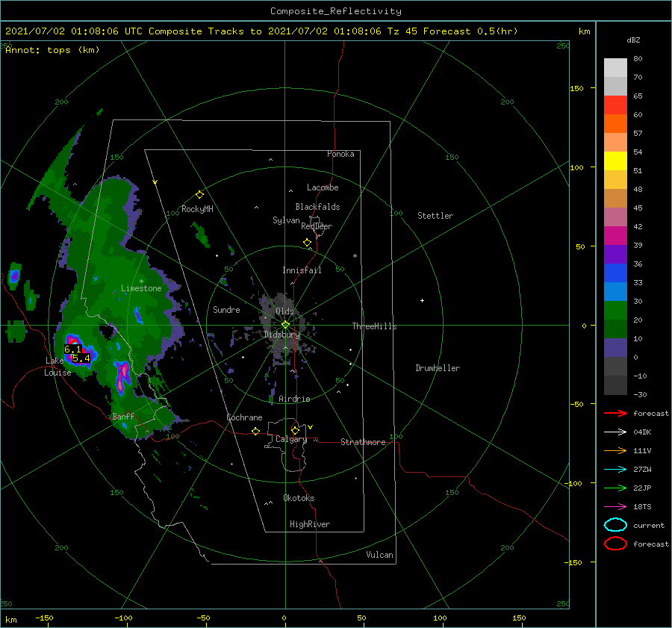This screenshot has height=628, width=672.
Task: Click the bright green 20-30 dBZ swatch
Action: [x=615, y=310]
